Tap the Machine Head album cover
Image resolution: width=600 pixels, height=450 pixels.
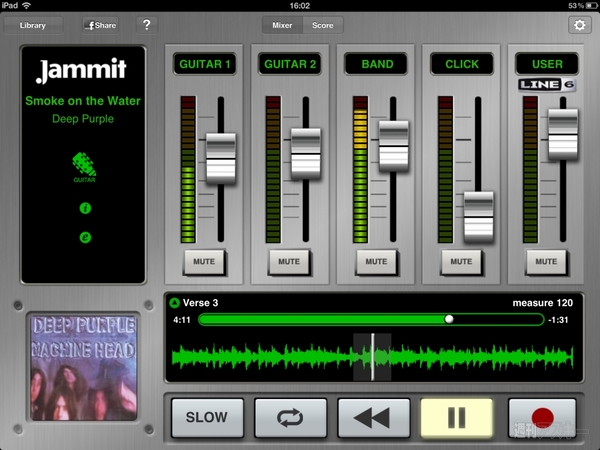click(x=83, y=368)
